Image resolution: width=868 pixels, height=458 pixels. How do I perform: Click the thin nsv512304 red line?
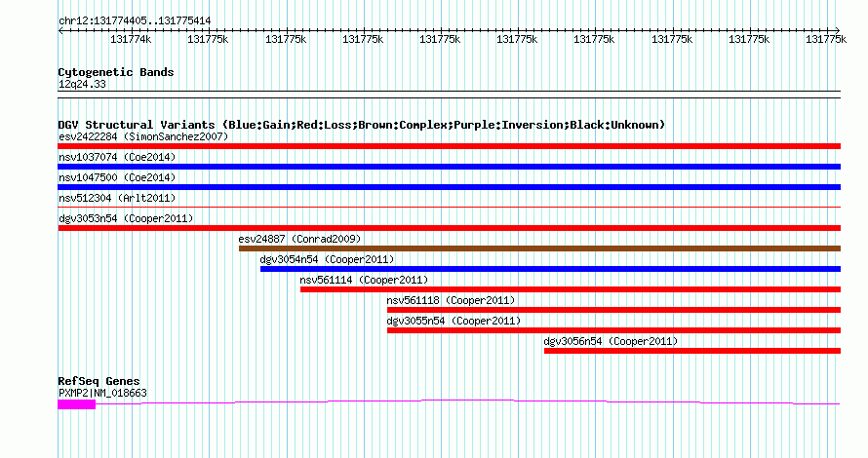click(449, 208)
